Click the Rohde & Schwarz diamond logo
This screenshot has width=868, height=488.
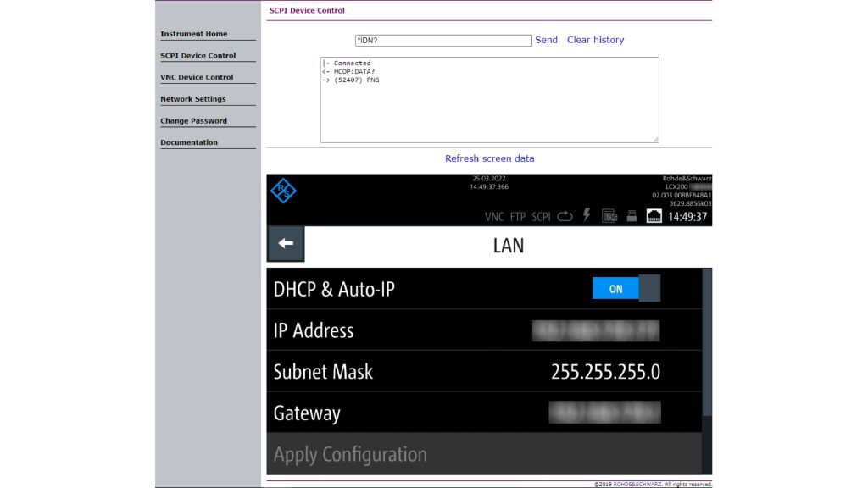283,191
